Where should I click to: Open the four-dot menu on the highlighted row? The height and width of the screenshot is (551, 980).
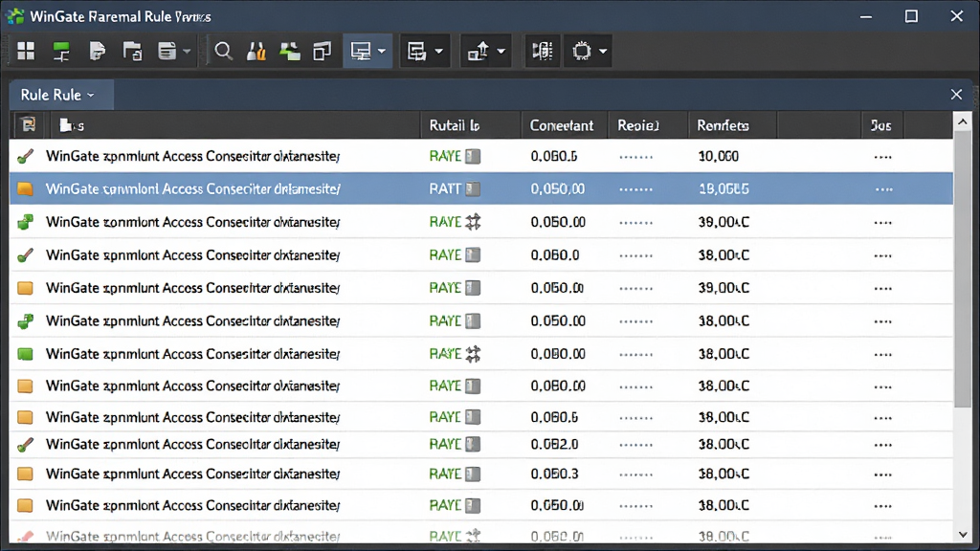(x=883, y=189)
